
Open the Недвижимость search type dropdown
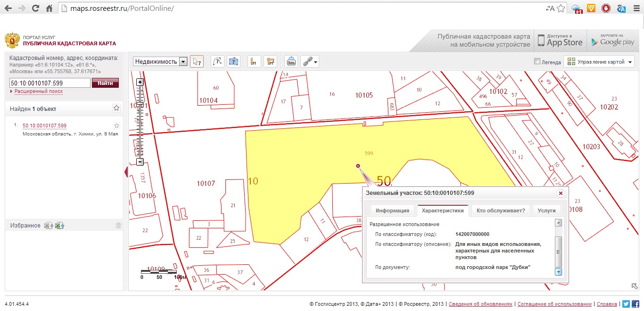[160, 61]
